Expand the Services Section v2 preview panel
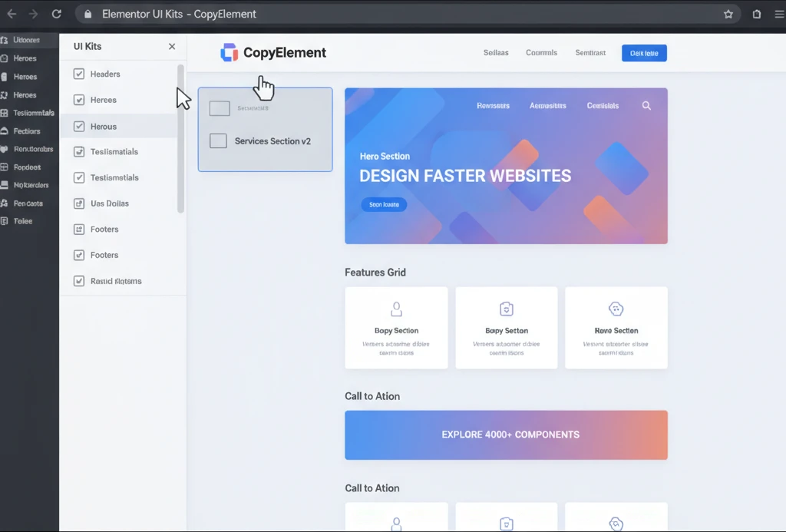The height and width of the screenshot is (532, 786). [265, 140]
